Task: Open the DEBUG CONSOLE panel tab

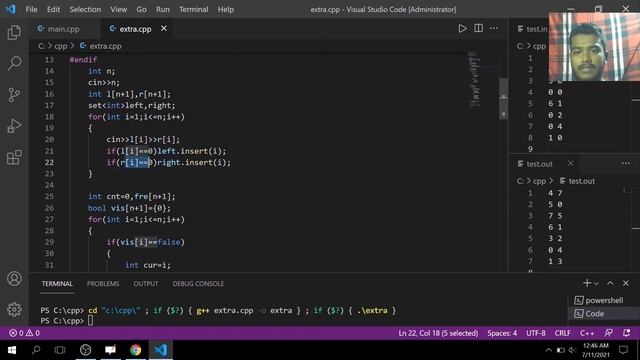Action: point(198,284)
